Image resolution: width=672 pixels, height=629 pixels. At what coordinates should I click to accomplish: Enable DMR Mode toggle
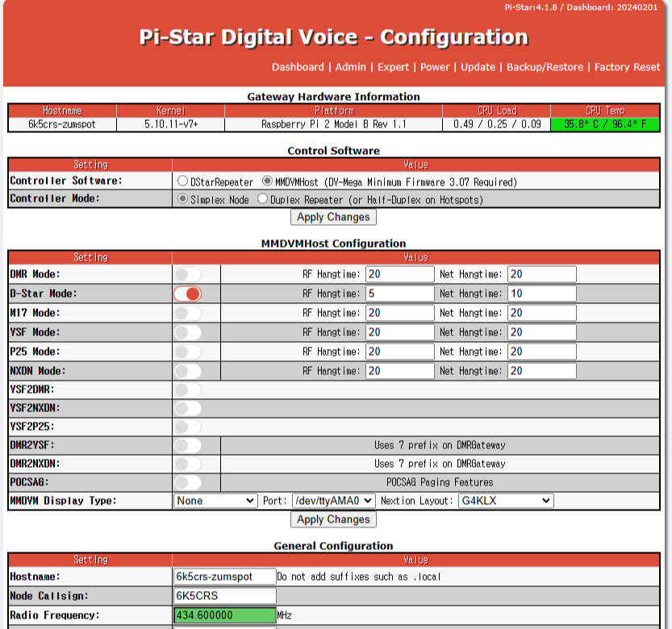click(188, 274)
